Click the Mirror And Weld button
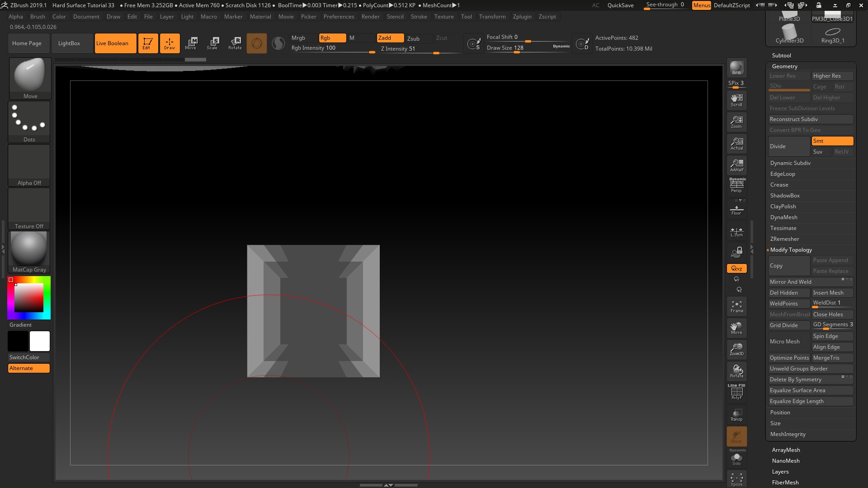 pyautogui.click(x=811, y=282)
